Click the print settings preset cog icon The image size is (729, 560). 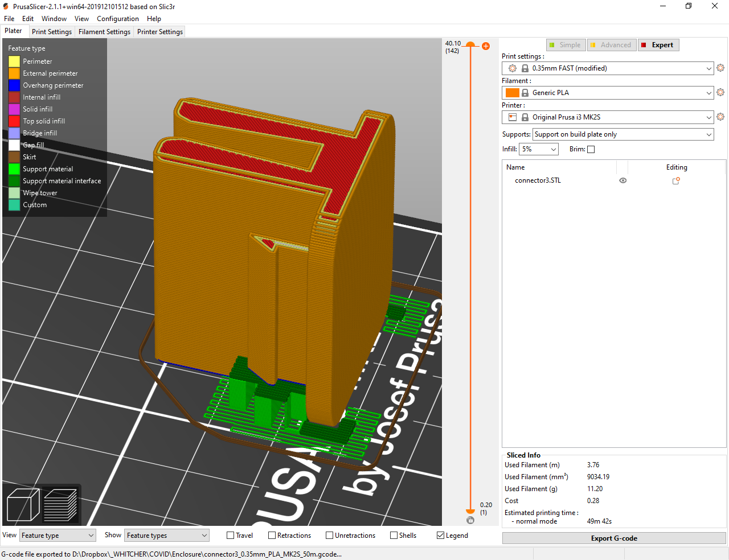(x=513, y=68)
